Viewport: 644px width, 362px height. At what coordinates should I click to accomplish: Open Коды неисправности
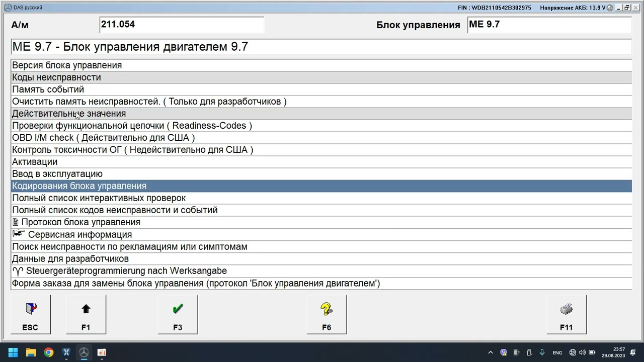coord(321,77)
